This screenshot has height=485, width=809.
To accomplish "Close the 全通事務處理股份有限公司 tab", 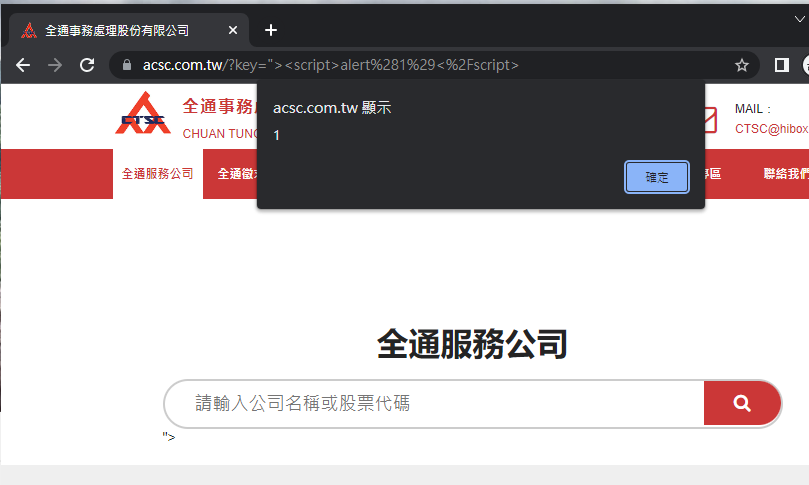I will click(x=233, y=30).
